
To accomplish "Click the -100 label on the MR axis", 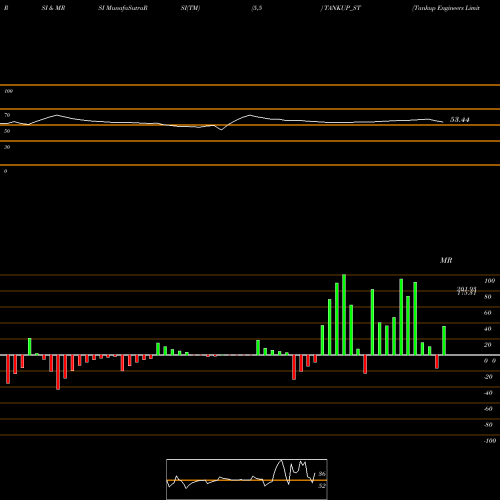I will 490,441.
